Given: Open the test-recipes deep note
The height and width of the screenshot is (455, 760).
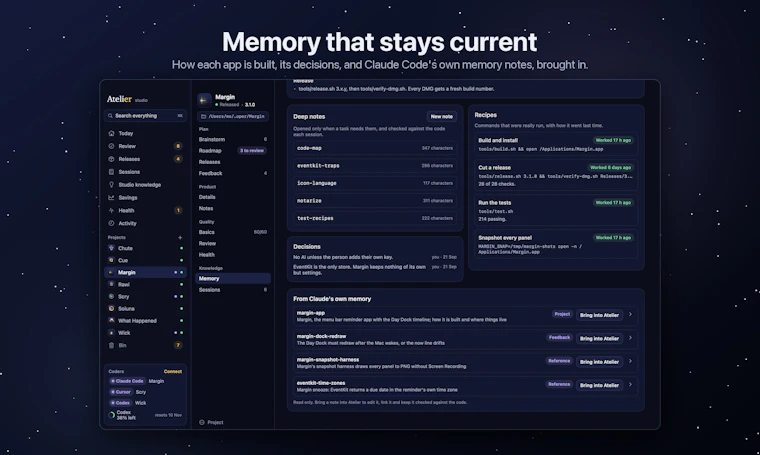Looking at the screenshot, I should (x=375, y=218).
